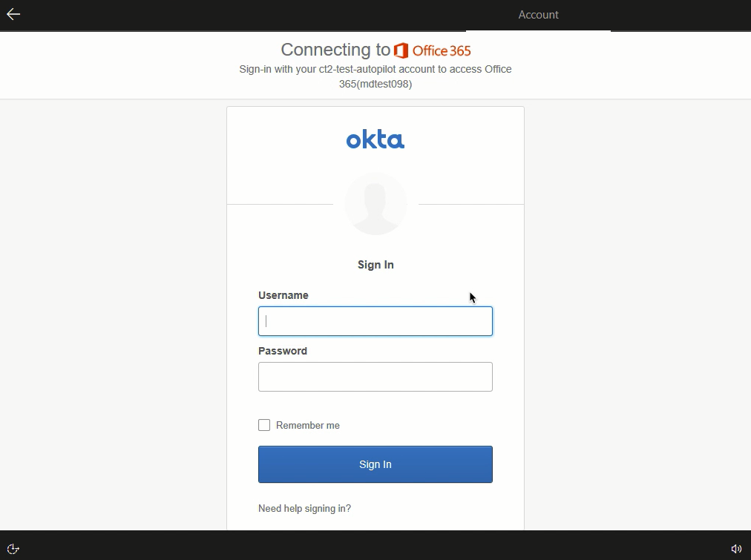Focus the Password input field
The width and height of the screenshot is (751, 560).
pos(375,377)
